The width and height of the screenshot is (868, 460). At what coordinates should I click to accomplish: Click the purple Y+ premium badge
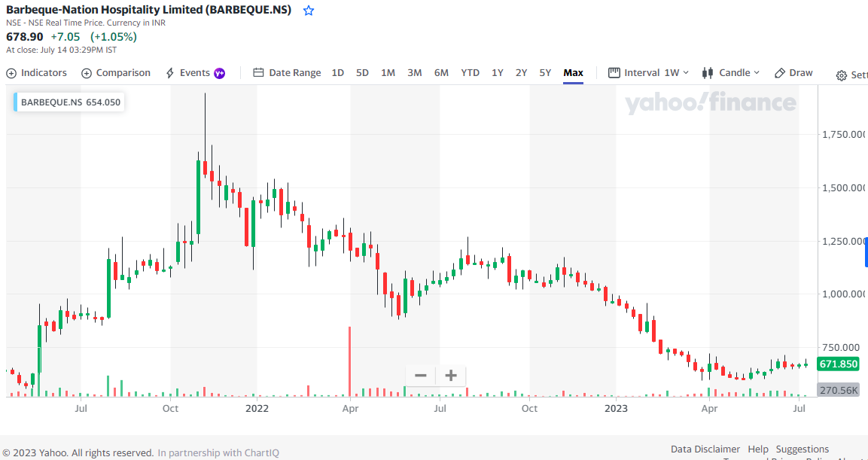pos(219,73)
